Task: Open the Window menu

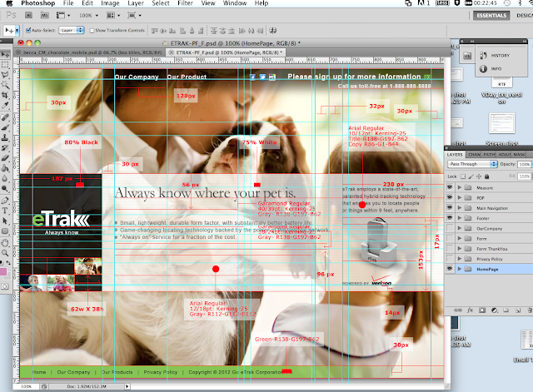Action: 235,3
